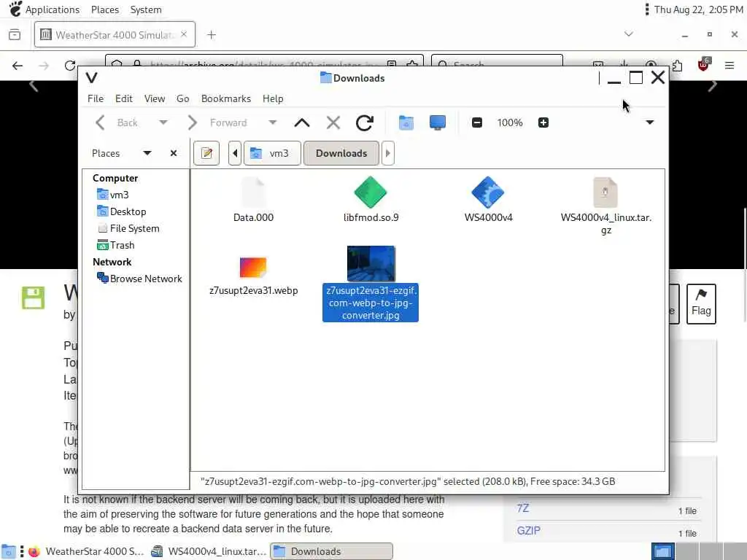Image resolution: width=747 pixels, height=560 pixels.
Task: Click the browser back arrow
Action: [18, 66]
